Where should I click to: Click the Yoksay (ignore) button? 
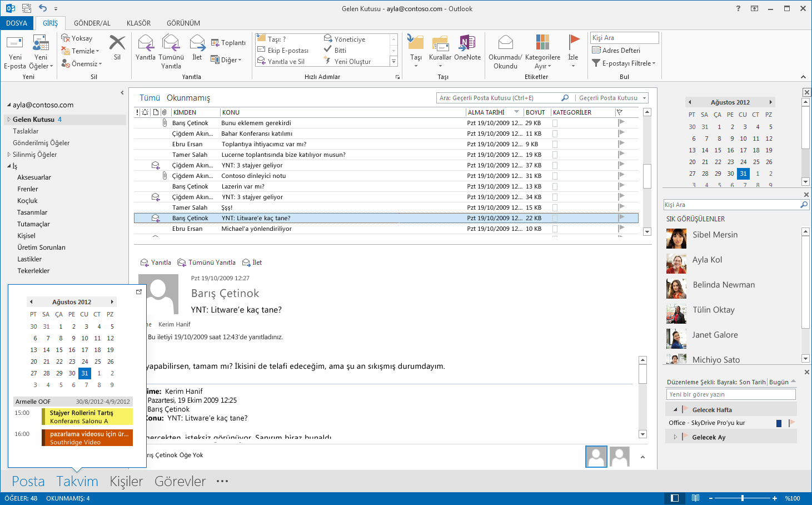pos(77,38)
